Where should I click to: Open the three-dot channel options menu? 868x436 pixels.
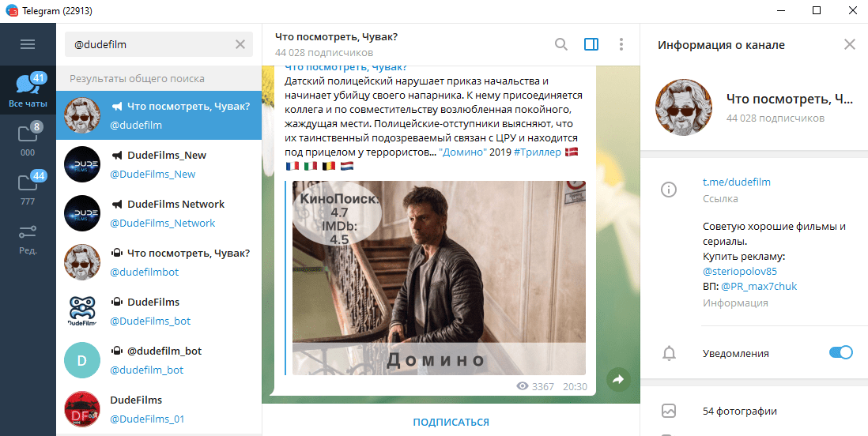(621, 44)
